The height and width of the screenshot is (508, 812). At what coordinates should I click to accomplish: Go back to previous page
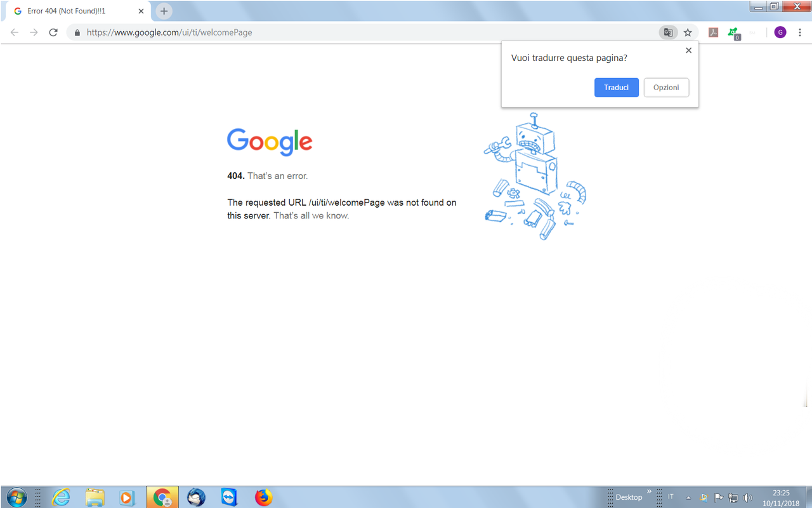[15, 32]
